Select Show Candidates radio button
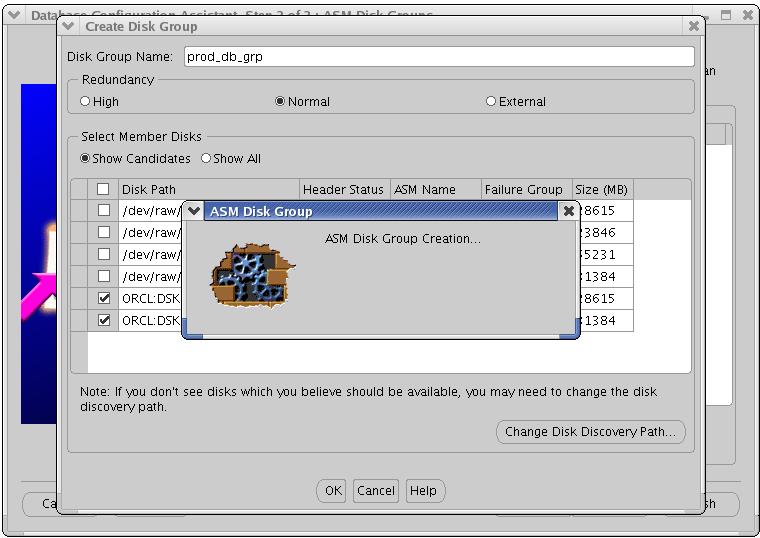760x538 pixels. (x=86, y=158)
